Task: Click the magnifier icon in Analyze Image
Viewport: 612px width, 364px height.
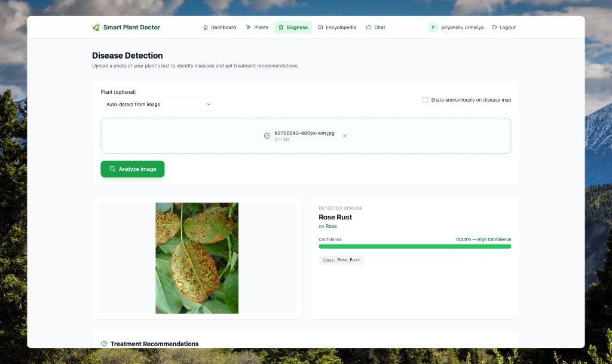Action: 112,169
